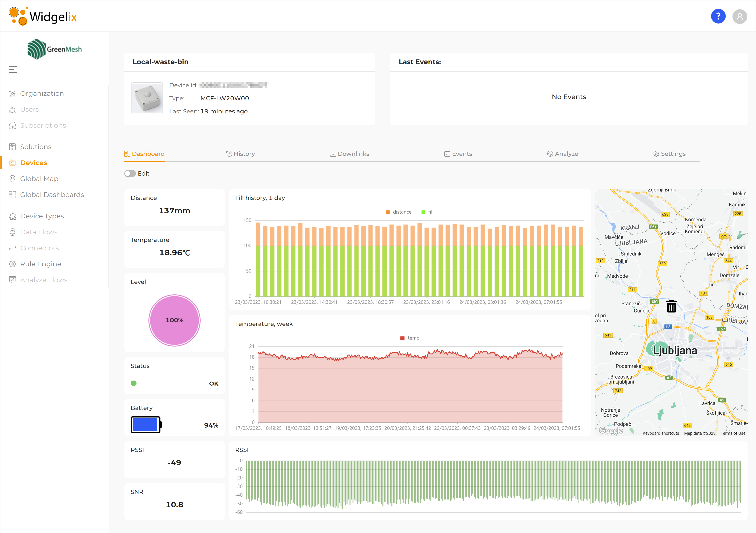Enable the Edit toggle switch
756x533 pixels.
coord(130,173)
